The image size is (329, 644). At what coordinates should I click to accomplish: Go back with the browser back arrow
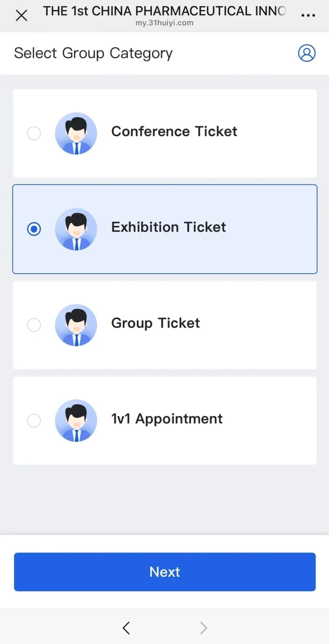click(126, 628)
